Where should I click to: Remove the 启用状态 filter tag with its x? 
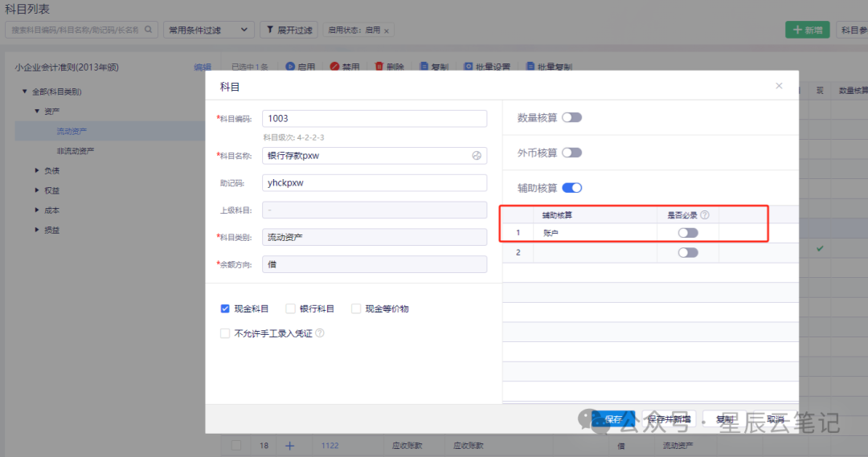coord(387,31)
